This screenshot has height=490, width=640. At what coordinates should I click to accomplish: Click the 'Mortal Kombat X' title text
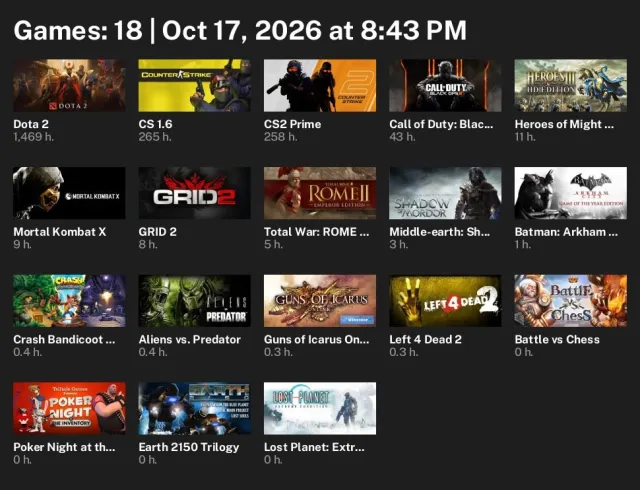coord(60,232)
